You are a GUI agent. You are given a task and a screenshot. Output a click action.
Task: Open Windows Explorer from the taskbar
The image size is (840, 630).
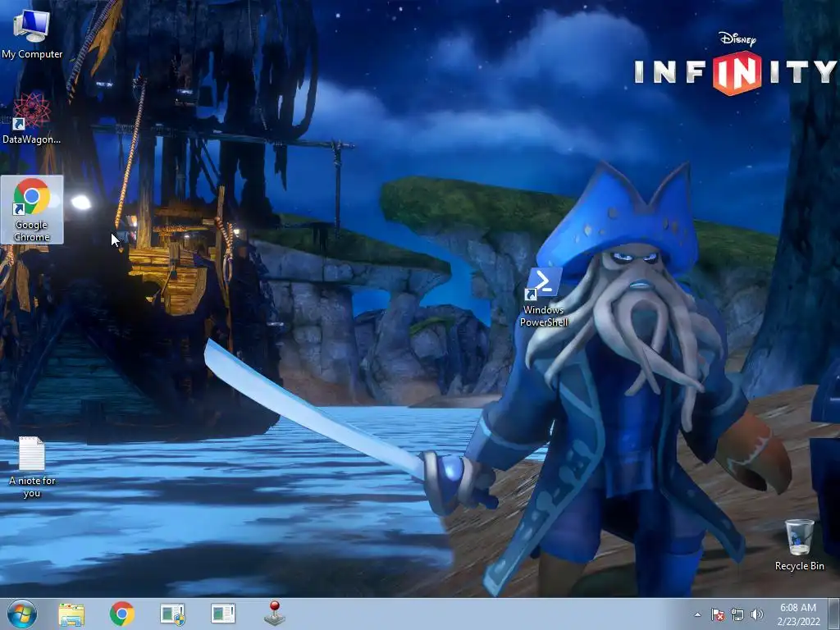pyautogui.click(x=71, y=614)
